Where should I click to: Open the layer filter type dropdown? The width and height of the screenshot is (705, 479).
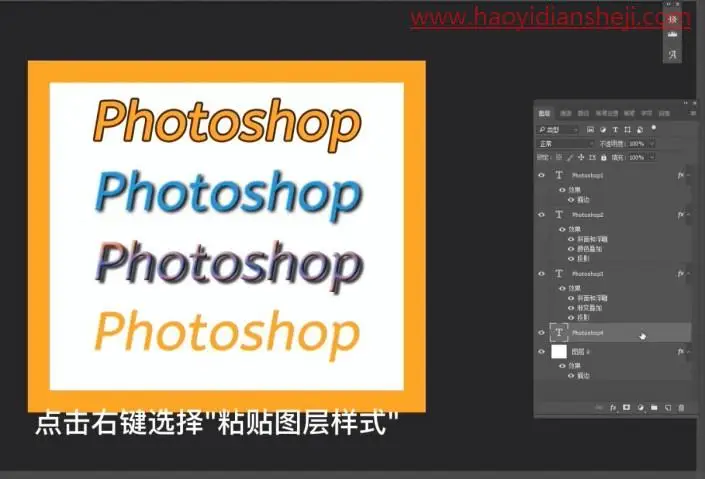point(558,130)
